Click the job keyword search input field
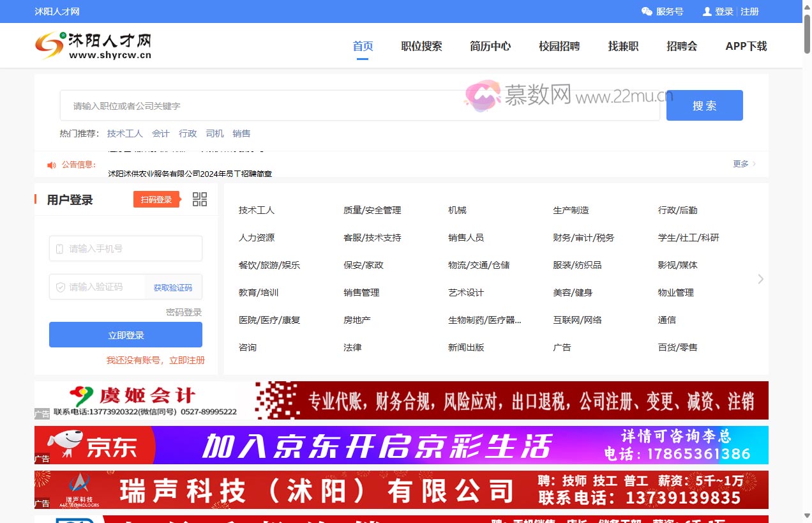The width and height of the screenshot is (812, 523). (357, 105)
